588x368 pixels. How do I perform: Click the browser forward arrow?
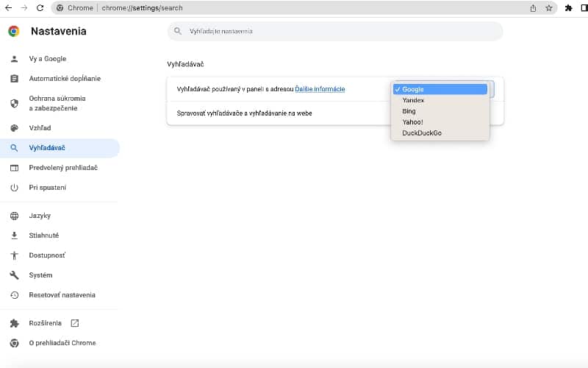click(24, 8)
